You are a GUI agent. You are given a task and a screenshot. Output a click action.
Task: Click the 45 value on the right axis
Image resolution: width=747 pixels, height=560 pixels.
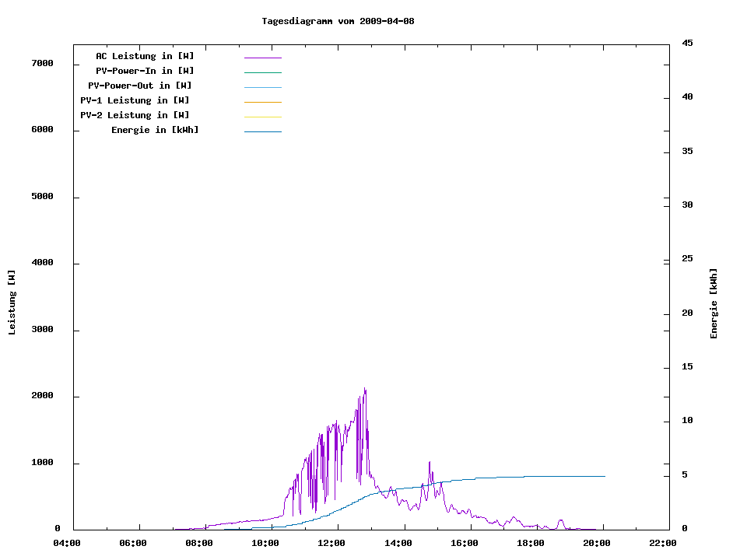click(687, 43)
